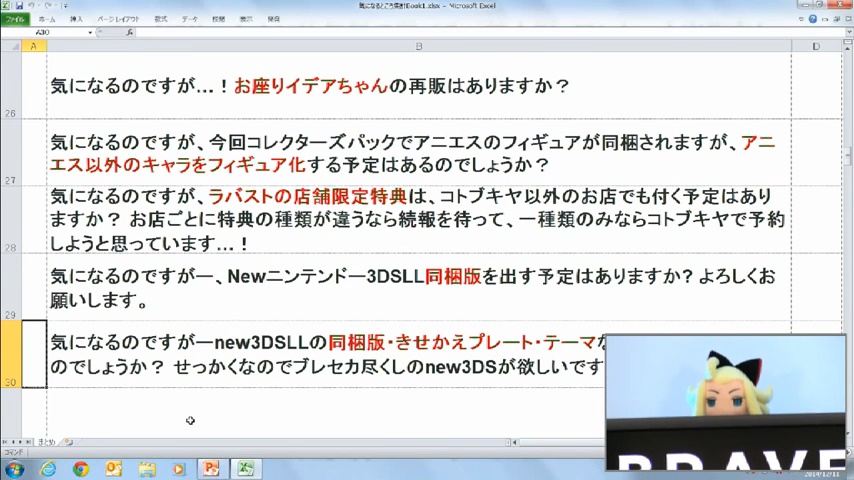Viewport: 854px width, 480px height.
Task: Select row 26 header
Action: point(11,86)
